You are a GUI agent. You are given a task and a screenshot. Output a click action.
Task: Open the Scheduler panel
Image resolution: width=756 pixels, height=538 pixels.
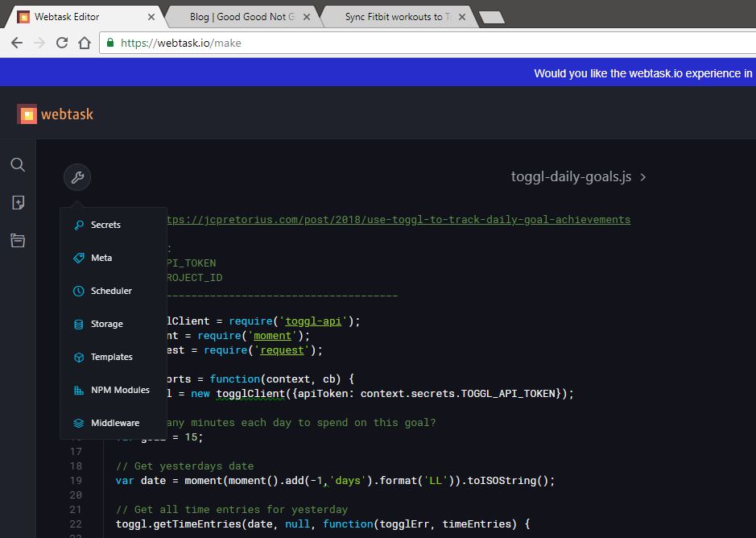click(111, 290)
